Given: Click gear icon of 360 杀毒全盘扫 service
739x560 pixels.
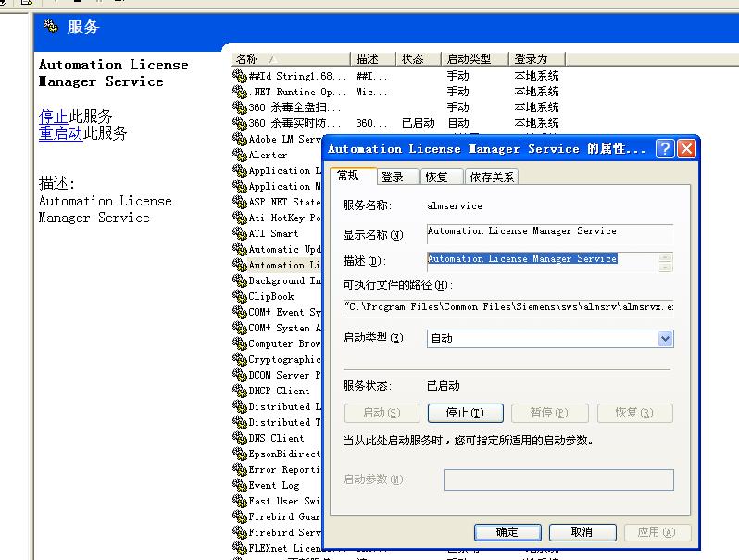Looking at the screenshot, I should [240, 107].
